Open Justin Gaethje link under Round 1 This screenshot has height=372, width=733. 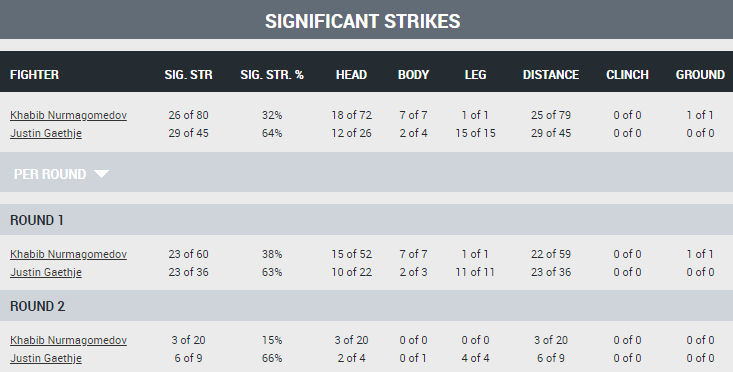(x=46, y=272)
